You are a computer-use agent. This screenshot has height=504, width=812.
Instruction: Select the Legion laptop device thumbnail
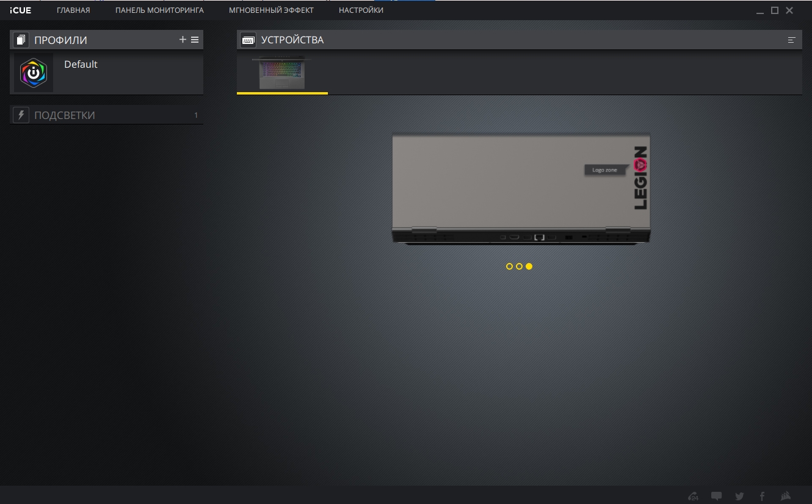pos(282,73)
